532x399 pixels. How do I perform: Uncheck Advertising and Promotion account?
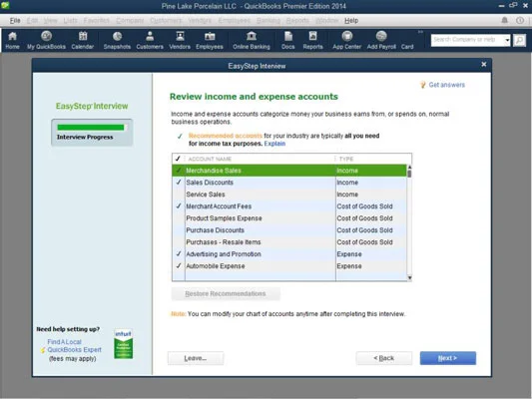[x=179, y=254]
